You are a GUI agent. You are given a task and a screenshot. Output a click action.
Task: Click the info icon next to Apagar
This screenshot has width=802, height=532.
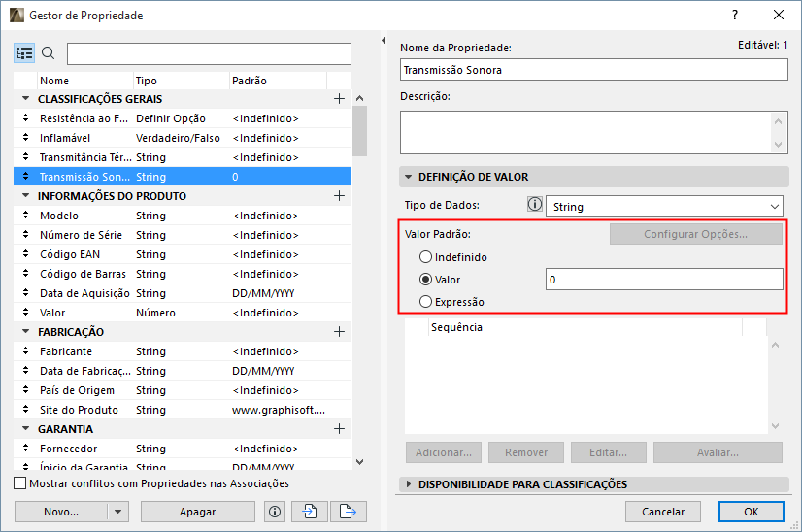(x=275, y=512)
